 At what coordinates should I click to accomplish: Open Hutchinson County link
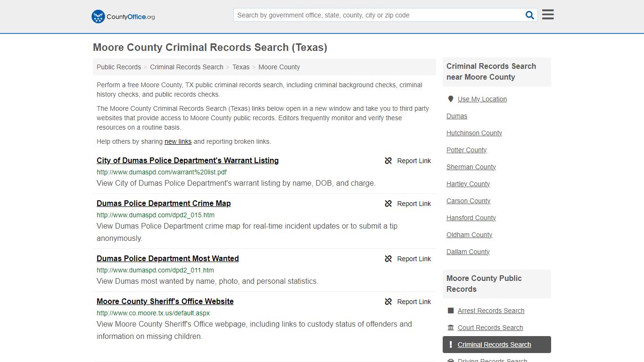click(x=474, y=133)
